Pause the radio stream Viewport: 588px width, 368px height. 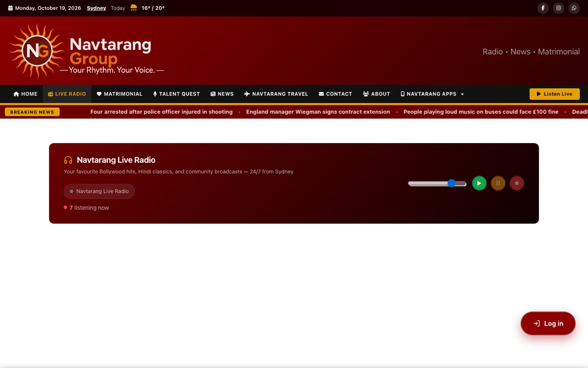coord(498,183)
